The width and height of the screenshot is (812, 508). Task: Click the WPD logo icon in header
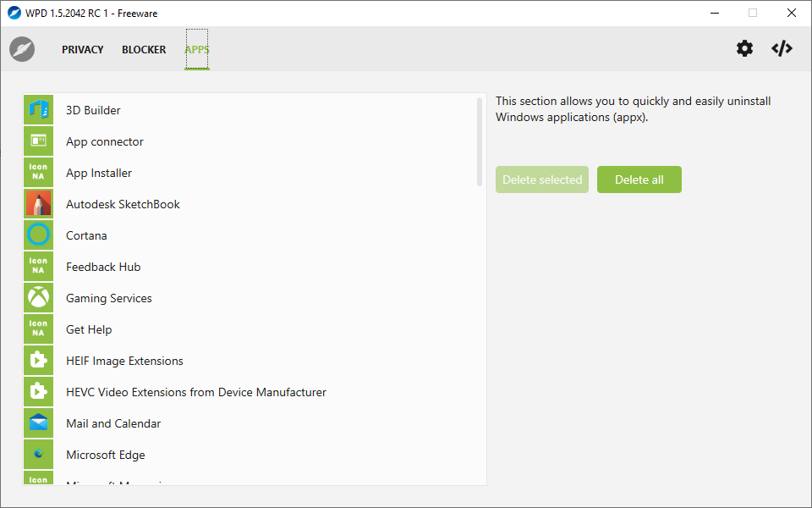tap(22, 49)
